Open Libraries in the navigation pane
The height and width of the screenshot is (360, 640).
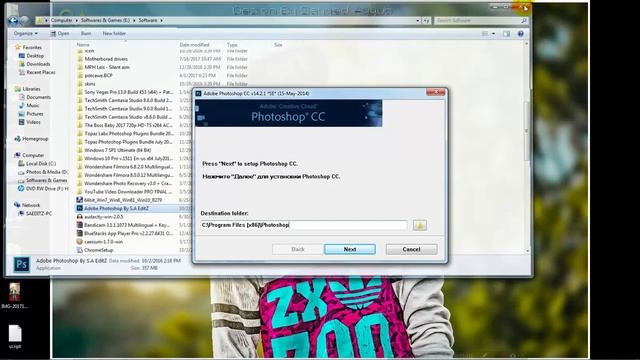pyautogui.click(x=31, y=89)
